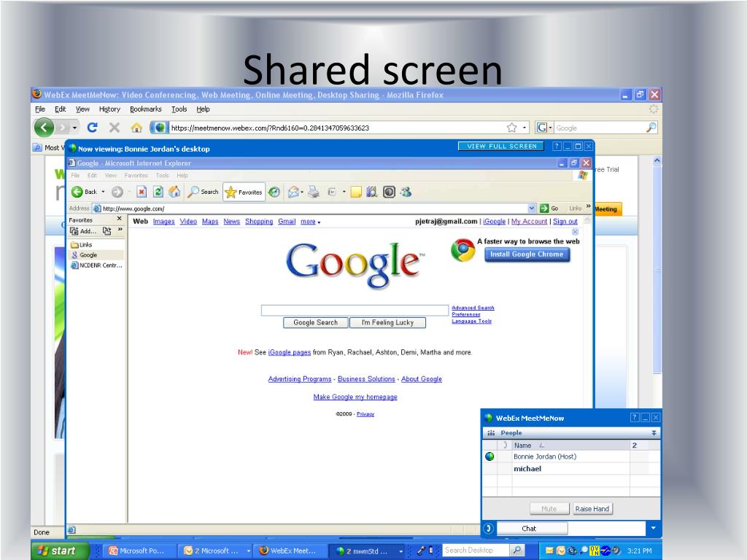
Task: Click the Chat panel header
Action: pyautogui.click(x=532, y=528)
